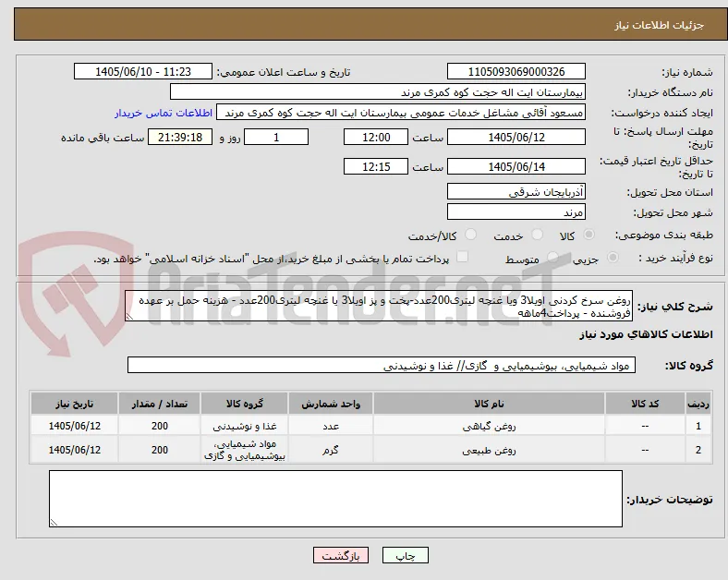Click the اطلاعات کالاهای مورد نیاز section heading

tap(646, 334)
